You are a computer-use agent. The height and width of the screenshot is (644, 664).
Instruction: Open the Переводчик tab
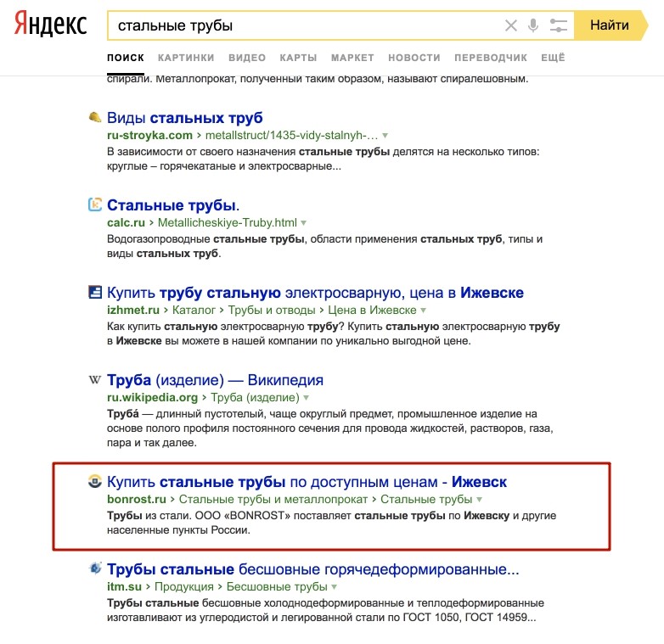point(491,58)
